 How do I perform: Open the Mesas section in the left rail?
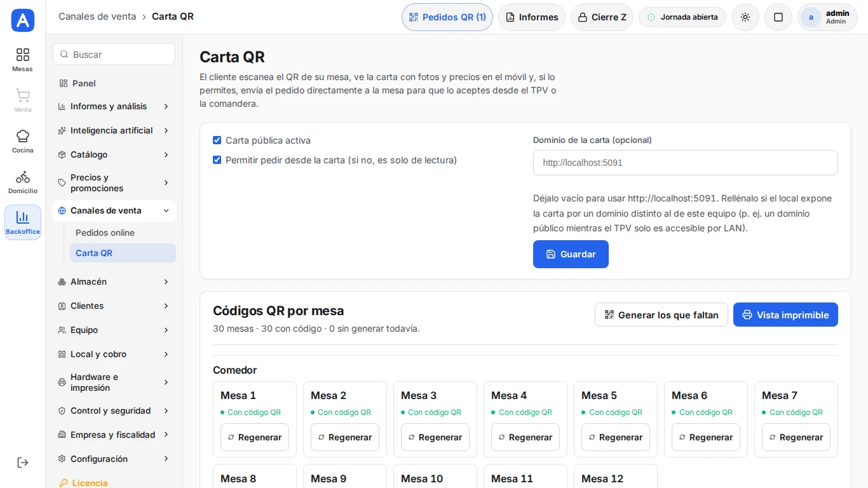(x=23, y=60)
